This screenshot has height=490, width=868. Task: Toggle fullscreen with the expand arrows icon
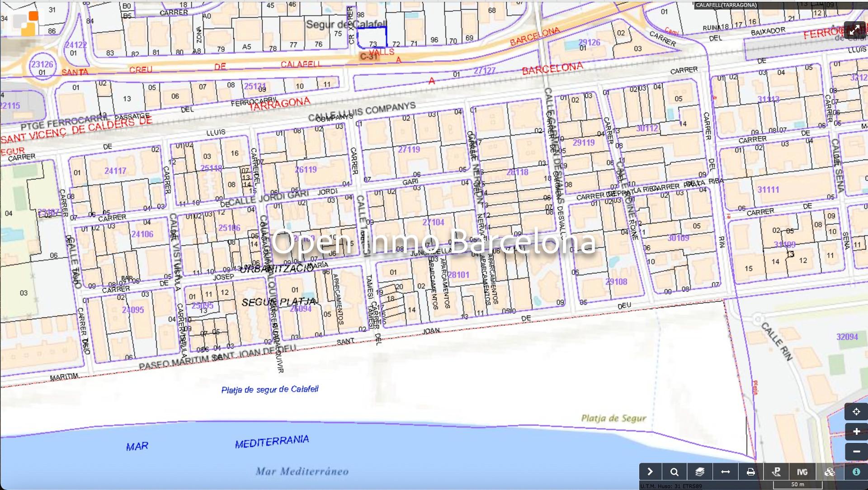pos(854,30)
